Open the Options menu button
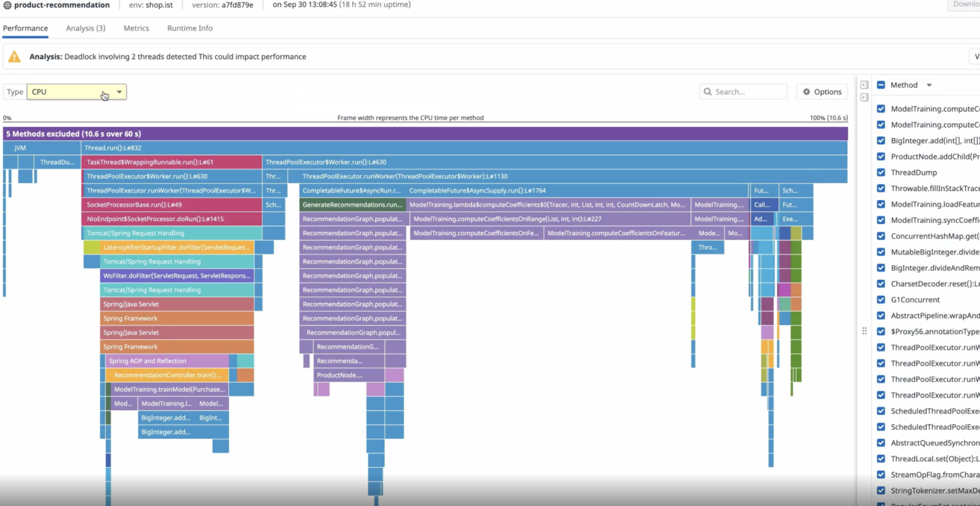The height and width of the screenshot is (506, 980). click(822, 92)
